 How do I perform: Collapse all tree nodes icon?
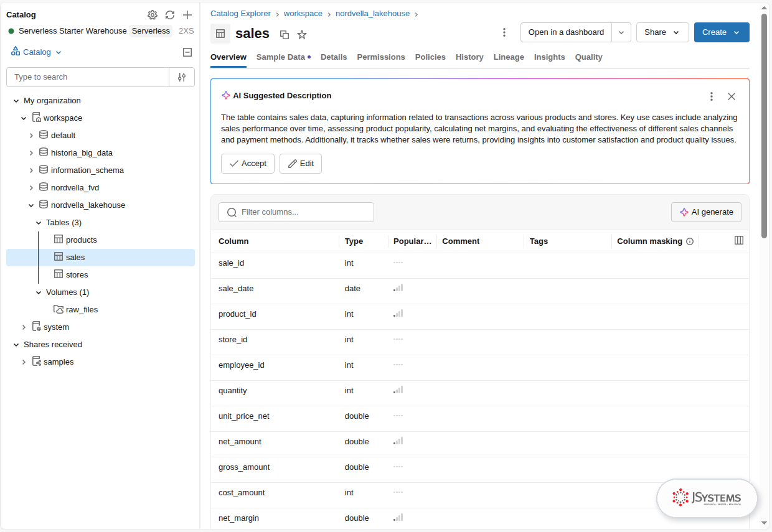point(187,52)
